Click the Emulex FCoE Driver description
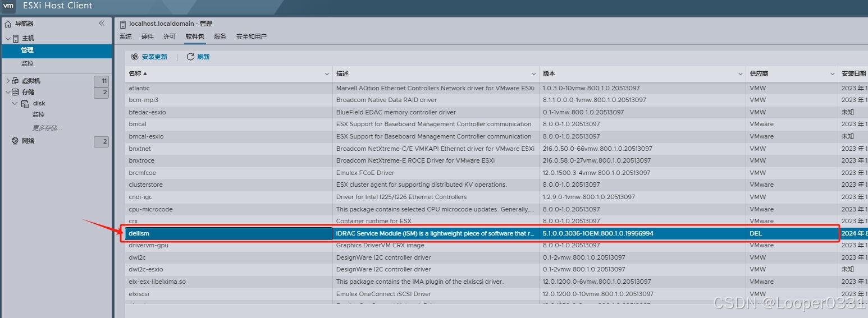868x318 pixels. point(365,173)
